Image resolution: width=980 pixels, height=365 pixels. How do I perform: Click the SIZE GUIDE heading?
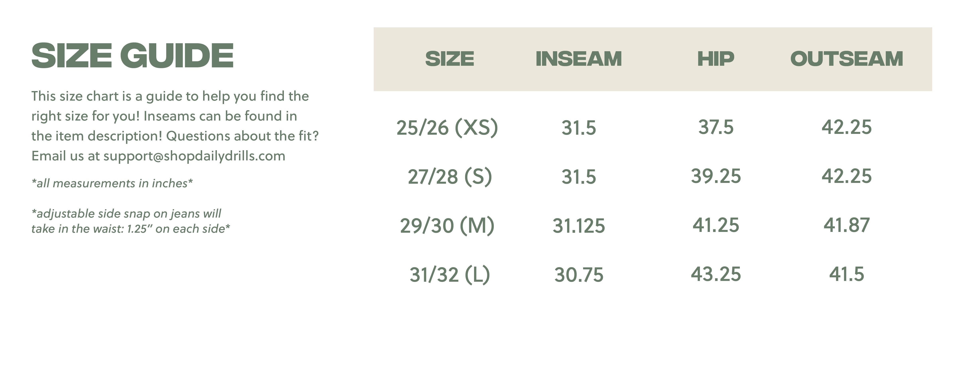pos(132,56)
